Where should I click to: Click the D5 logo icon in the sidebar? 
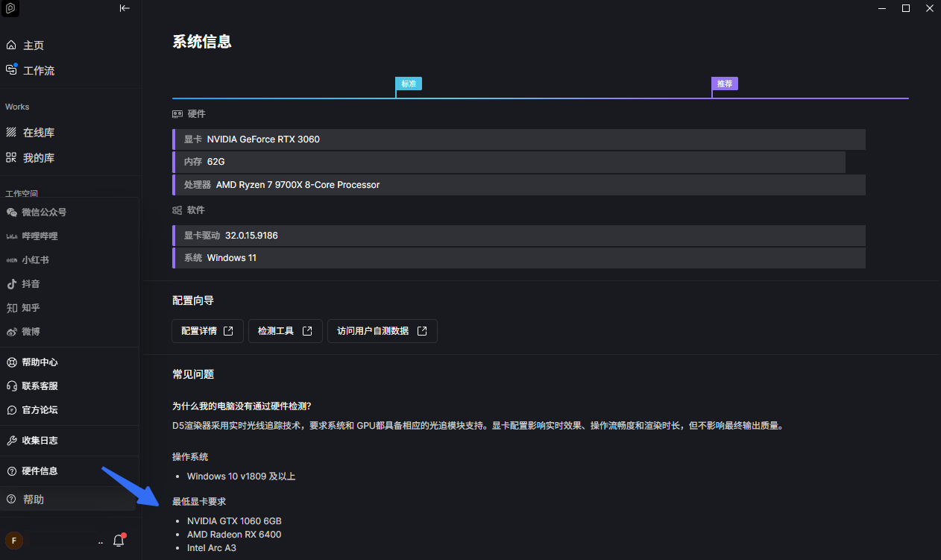pos(10,8)
